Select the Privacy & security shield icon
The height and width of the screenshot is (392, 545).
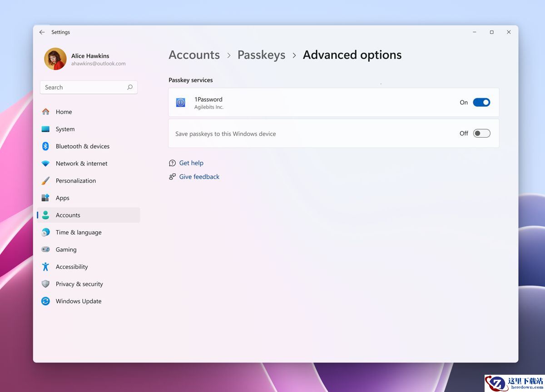click(45, 284)
